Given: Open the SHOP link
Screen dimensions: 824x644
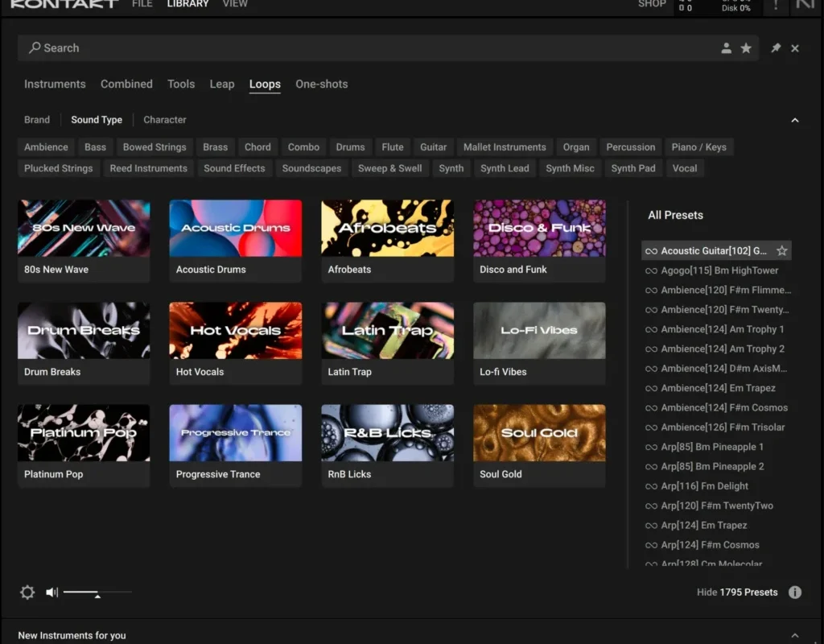Looking at the screenshot, I should [x=652, y=4].
